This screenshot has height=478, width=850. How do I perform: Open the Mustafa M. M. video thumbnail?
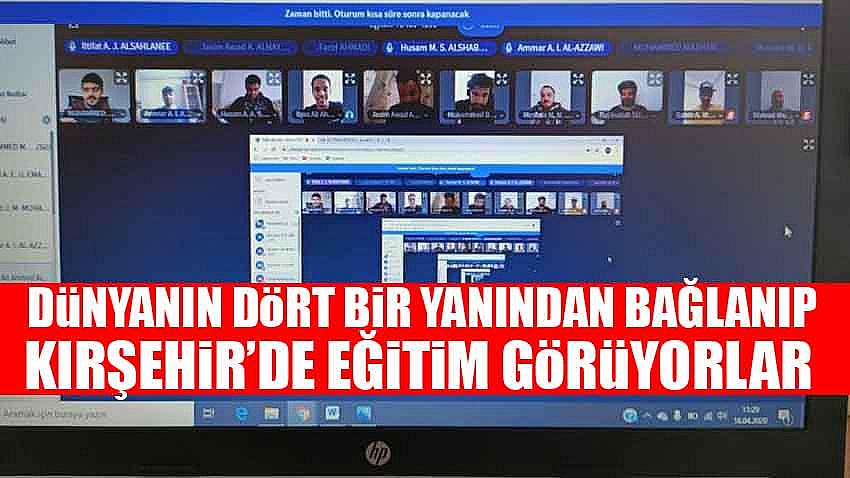(551, 98)
